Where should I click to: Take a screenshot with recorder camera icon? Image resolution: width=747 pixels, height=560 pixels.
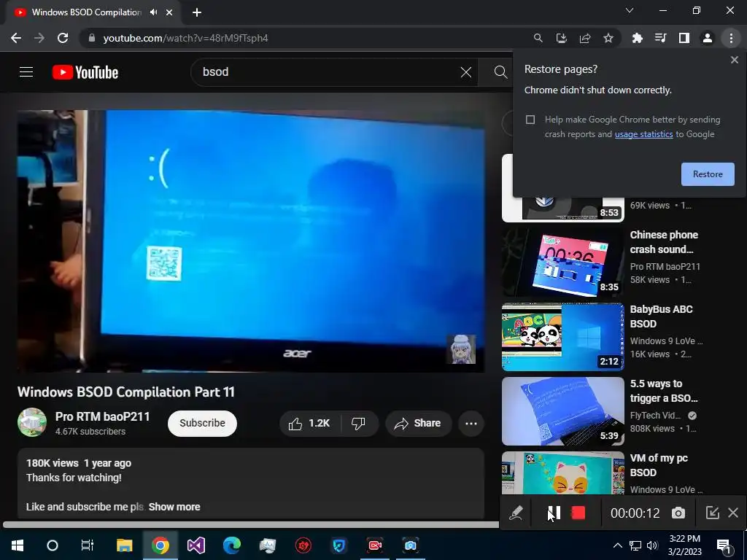click(678, 513)
